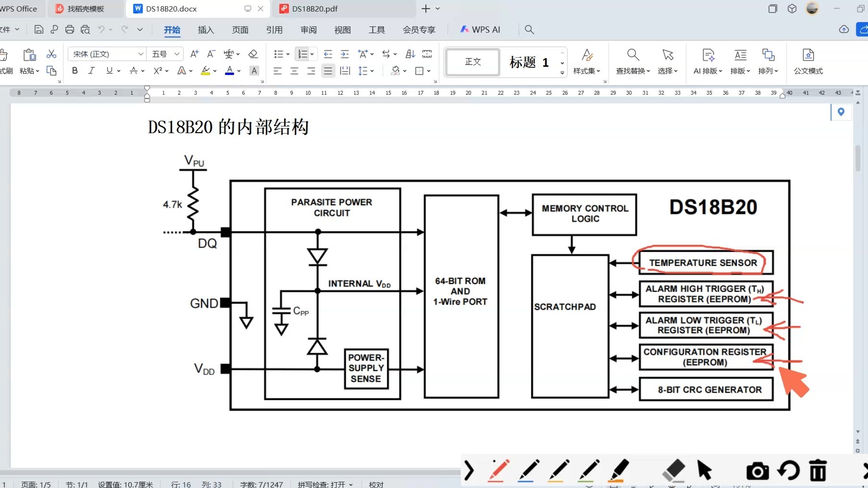Toggle Underline formatting

tap(110, 71)
